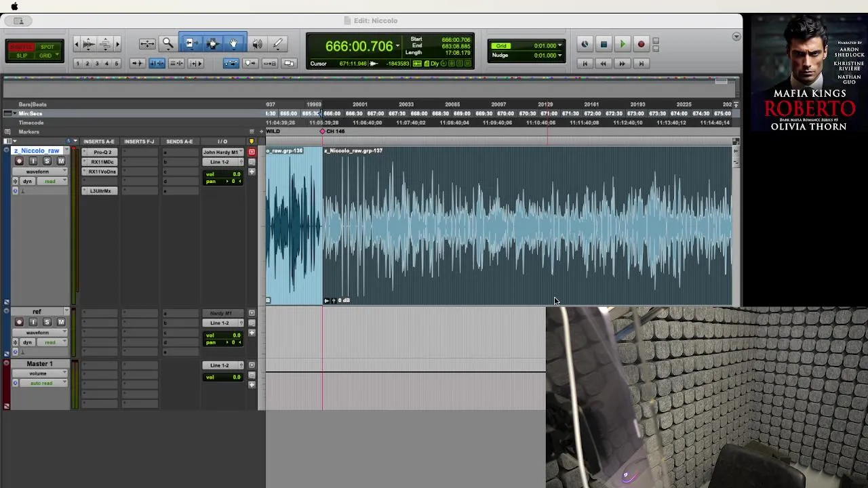Click send slot a on z_Niccolo_raw
Screen dimensions: 868x488
click(x=180, y=152)
